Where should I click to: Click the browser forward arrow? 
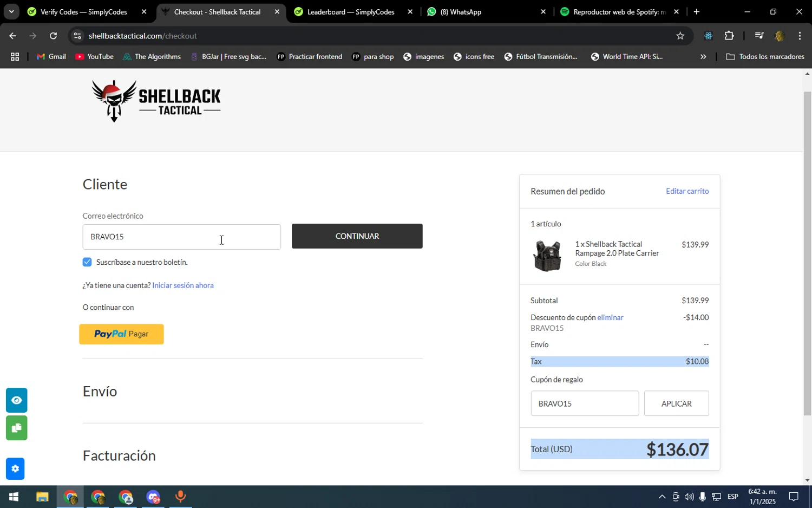pyautogui.click(x=33, y=36)
